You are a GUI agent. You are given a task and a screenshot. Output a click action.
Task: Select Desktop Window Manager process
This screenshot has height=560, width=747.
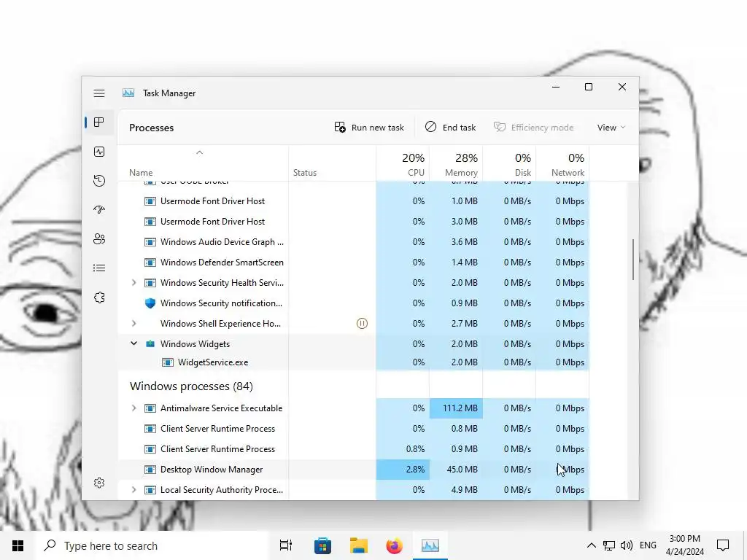[354, 470]
